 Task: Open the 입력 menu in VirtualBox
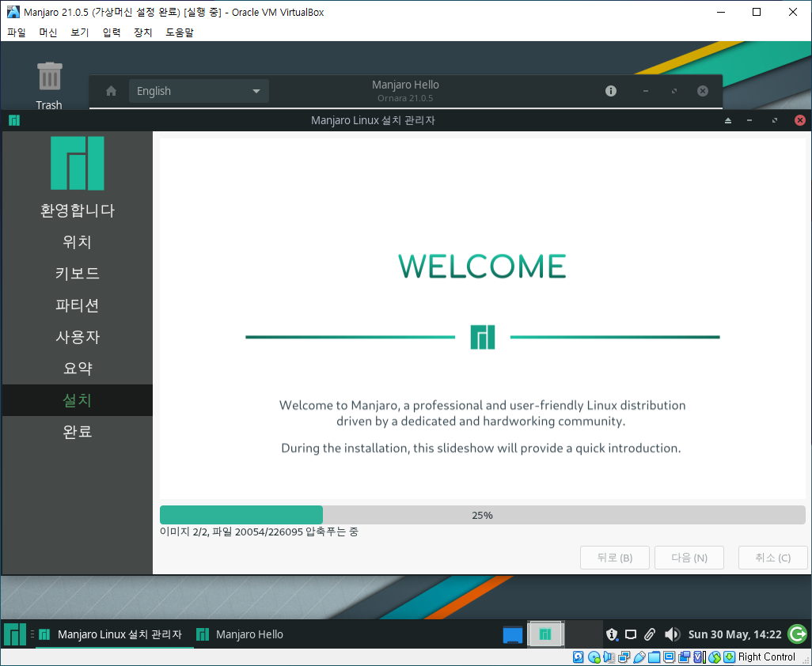tap(112, 32)
